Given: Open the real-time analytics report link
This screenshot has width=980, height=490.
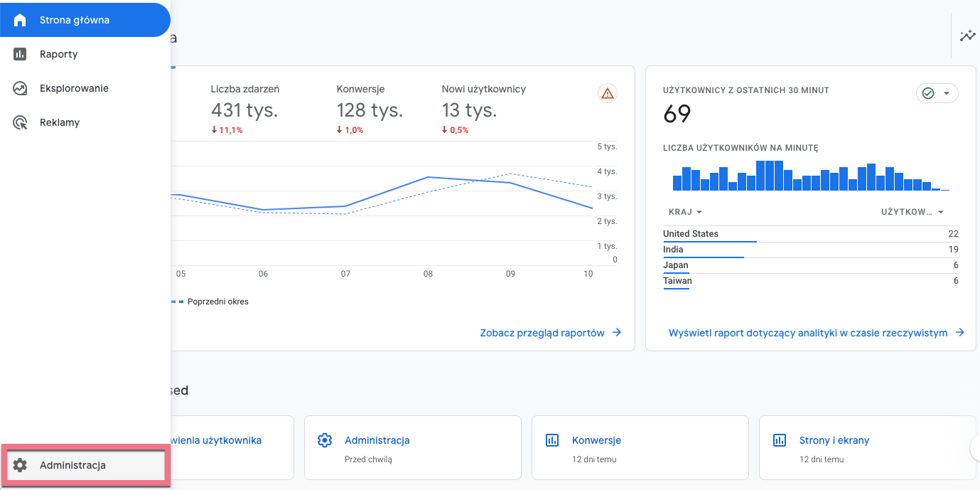Looking at the screenshot, I should pyautogui.click(x=816, y=333).
